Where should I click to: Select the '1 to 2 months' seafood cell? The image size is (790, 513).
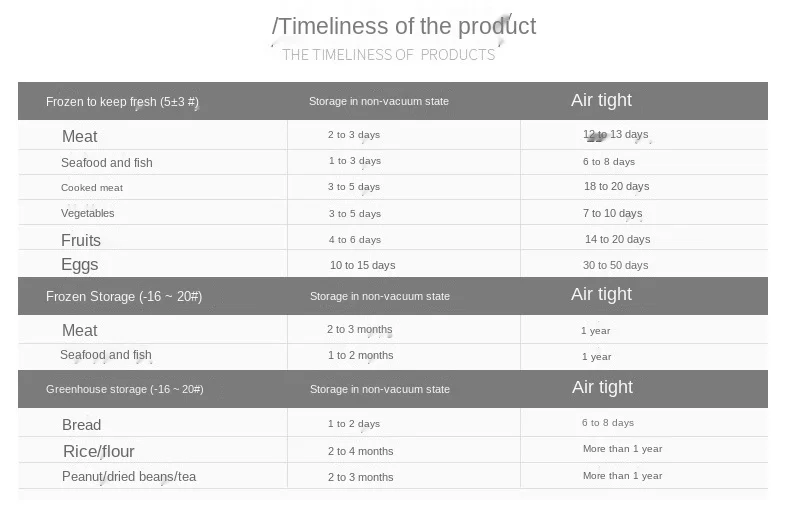point(361,355)
